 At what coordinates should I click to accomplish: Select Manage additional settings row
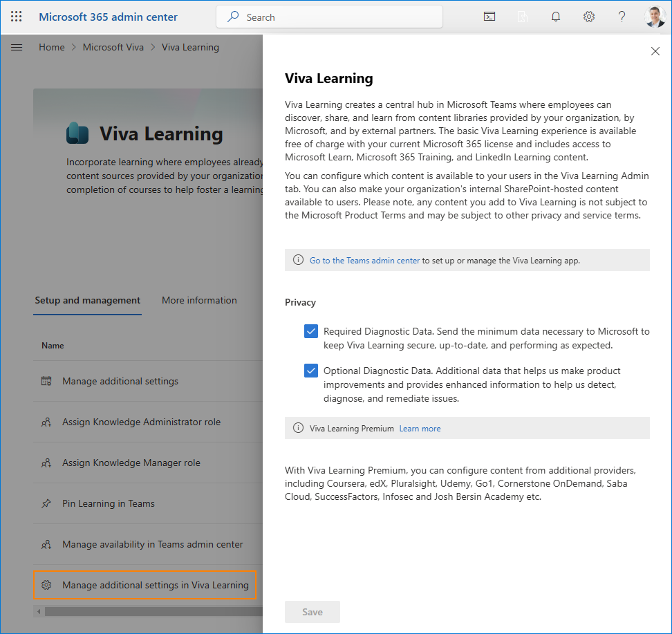(x=148, y=381)
